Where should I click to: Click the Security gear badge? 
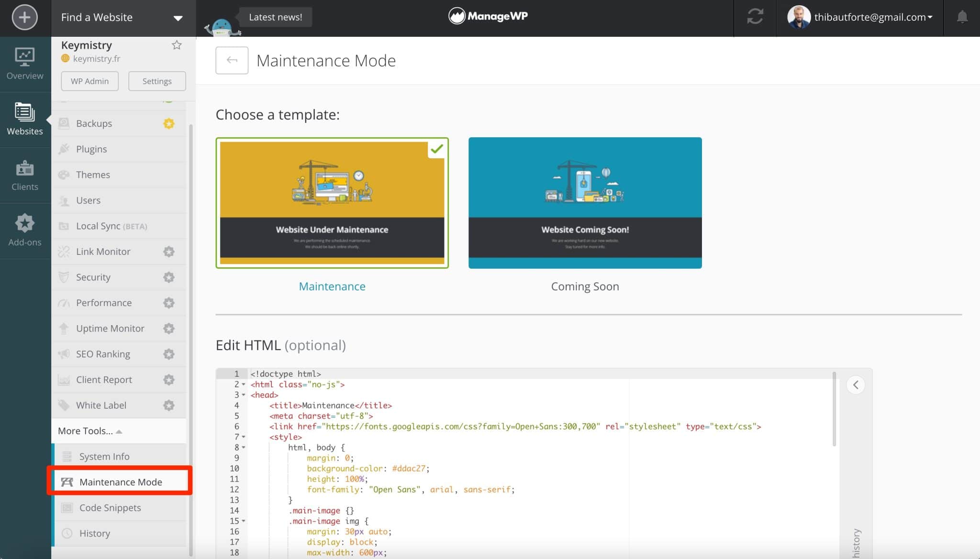tap(169, 277)
